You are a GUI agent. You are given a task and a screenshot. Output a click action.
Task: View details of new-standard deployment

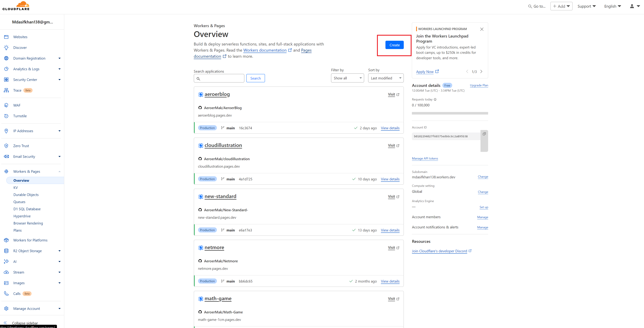390,230
